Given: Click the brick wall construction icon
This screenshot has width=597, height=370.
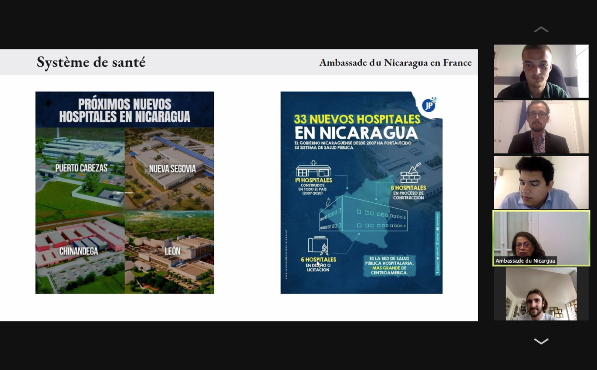Looking at the screenshot, I should pyautogui.click(x=410, y=173).
